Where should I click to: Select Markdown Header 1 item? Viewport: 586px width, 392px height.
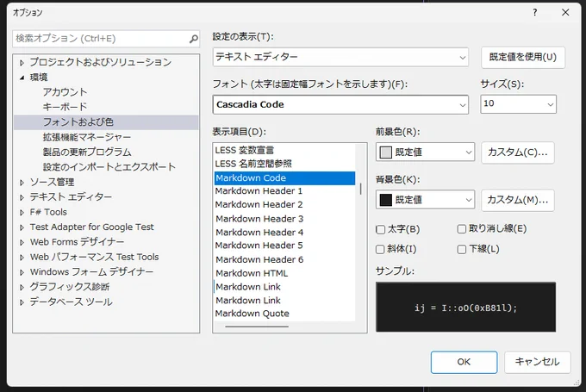tap(284, 191)
